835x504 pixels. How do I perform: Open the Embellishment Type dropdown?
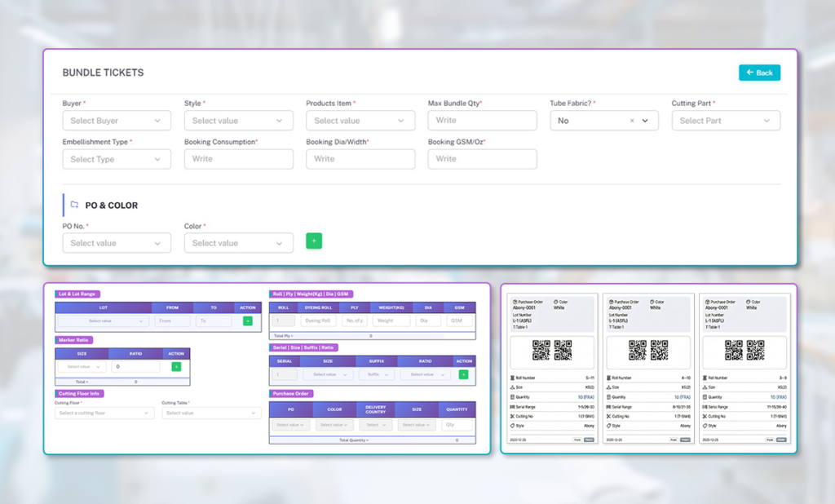tap(117, 159)
